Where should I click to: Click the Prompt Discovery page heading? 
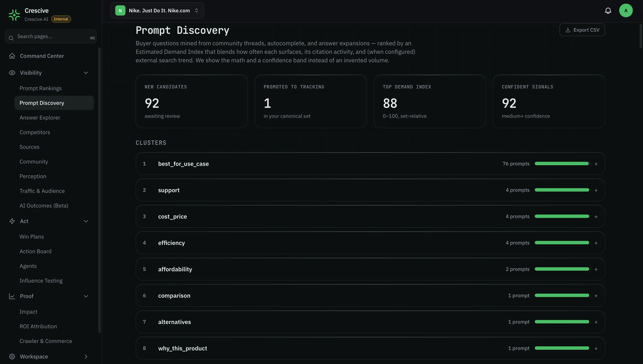[182, 30]
